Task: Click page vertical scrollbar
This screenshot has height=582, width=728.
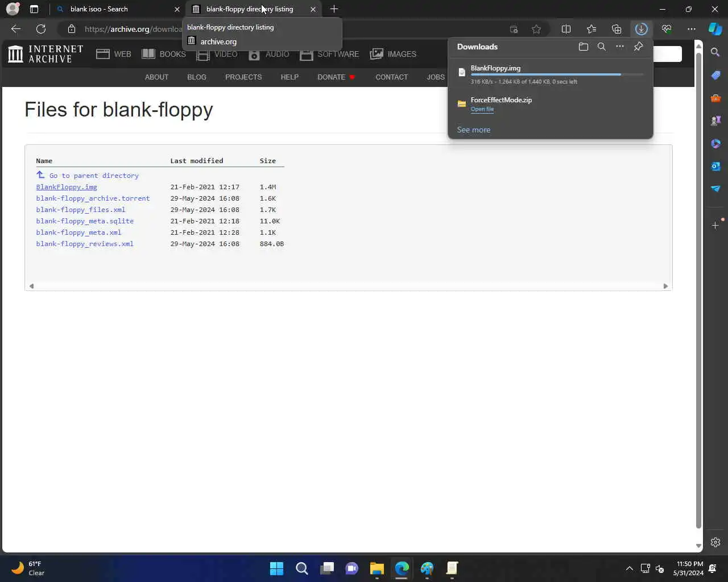Action: 698,290
